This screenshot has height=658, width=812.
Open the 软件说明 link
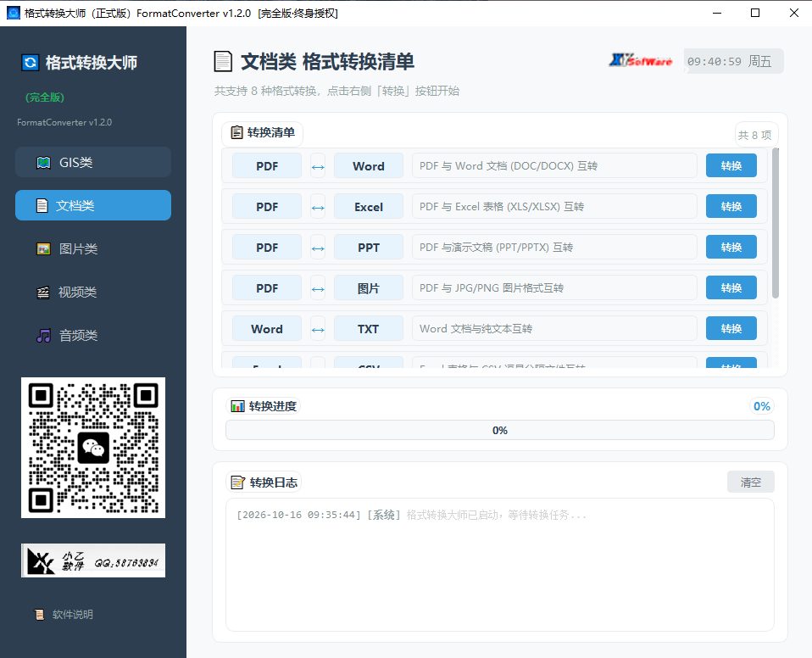pos(73,615)
